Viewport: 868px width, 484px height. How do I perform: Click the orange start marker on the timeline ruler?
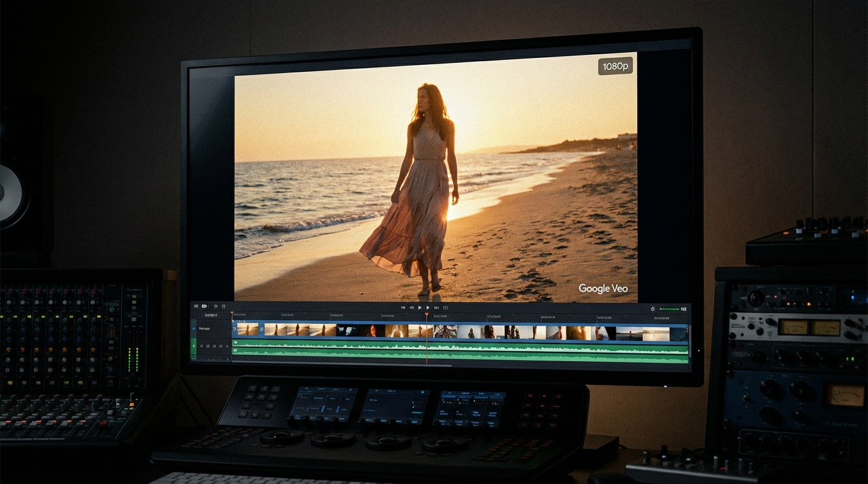pos(232,313)
